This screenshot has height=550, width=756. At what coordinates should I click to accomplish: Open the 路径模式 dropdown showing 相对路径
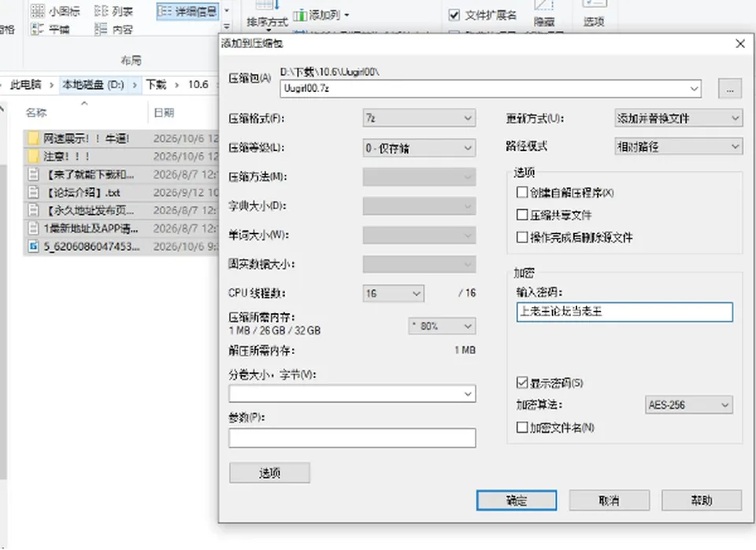(678, 146)
